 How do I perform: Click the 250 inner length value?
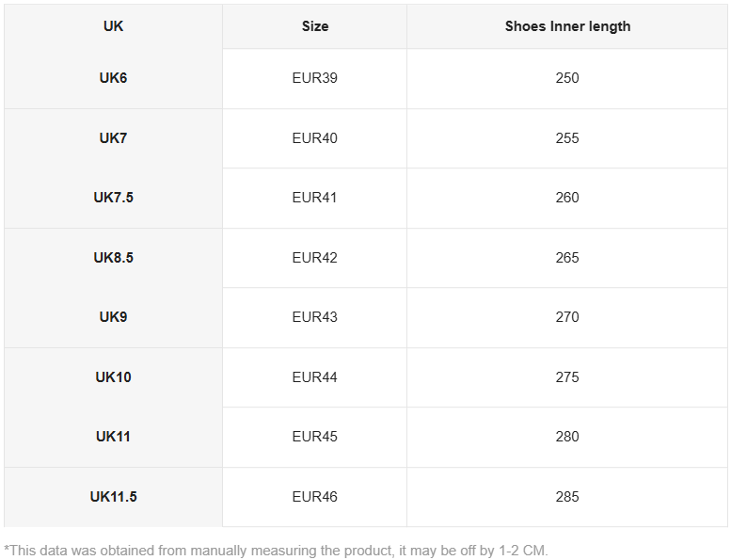[567, 78]
